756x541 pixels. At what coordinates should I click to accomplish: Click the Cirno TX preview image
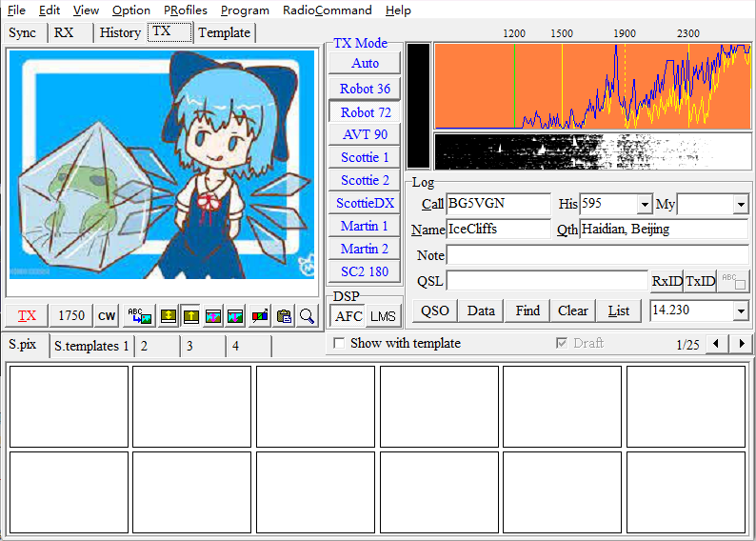(x=162, y=165)
